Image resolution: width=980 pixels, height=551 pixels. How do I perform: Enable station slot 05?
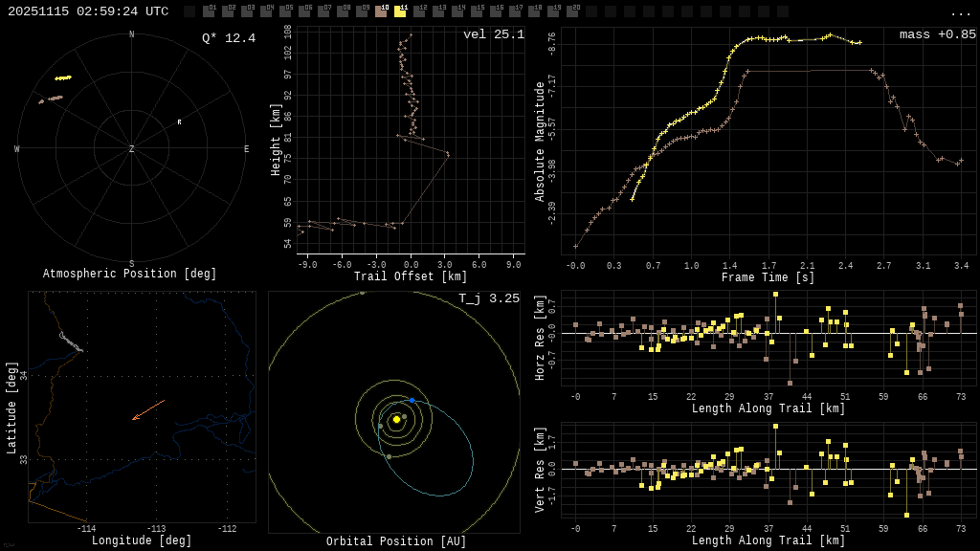tap(285, 11)
